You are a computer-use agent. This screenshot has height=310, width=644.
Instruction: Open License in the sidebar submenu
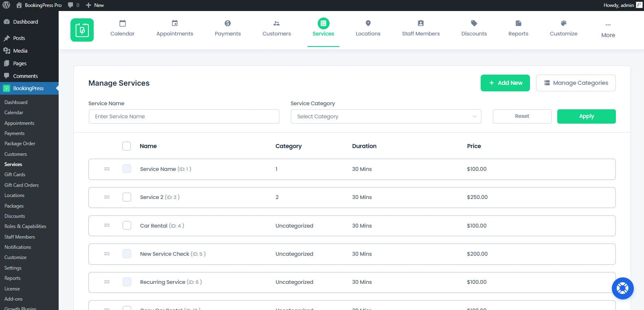pyautogui.click(x=12, y=289)
